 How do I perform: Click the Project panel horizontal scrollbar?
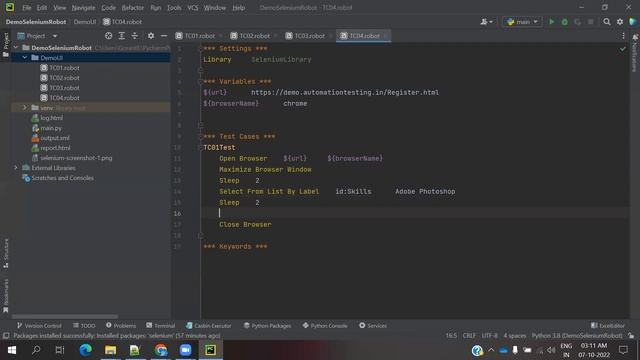click(65, 316)
